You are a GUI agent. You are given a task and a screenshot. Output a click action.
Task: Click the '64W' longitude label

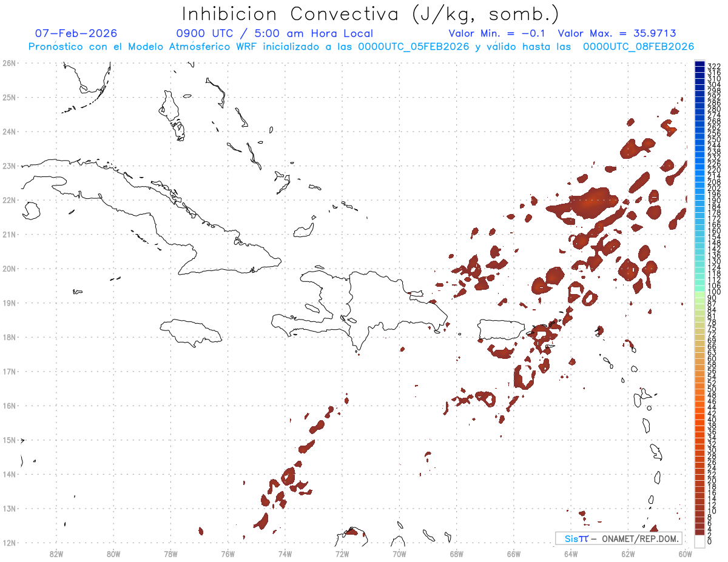(x=571, y=553)
